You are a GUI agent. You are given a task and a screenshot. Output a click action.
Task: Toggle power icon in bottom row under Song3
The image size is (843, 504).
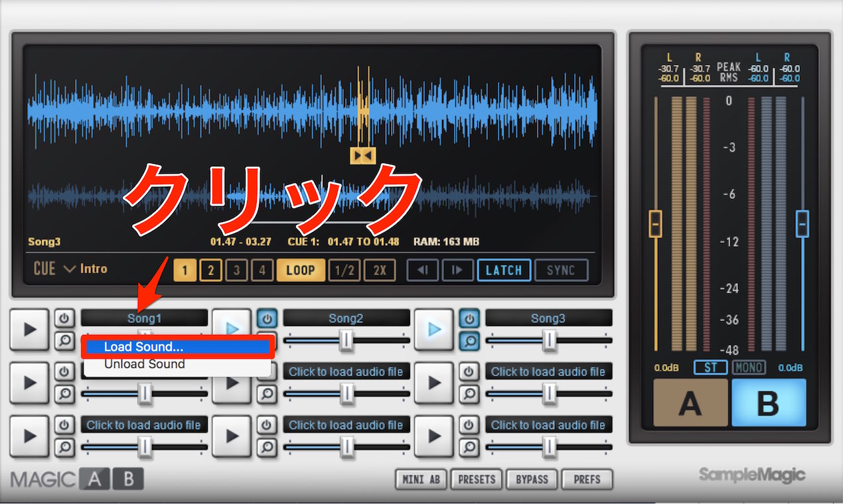469,425
